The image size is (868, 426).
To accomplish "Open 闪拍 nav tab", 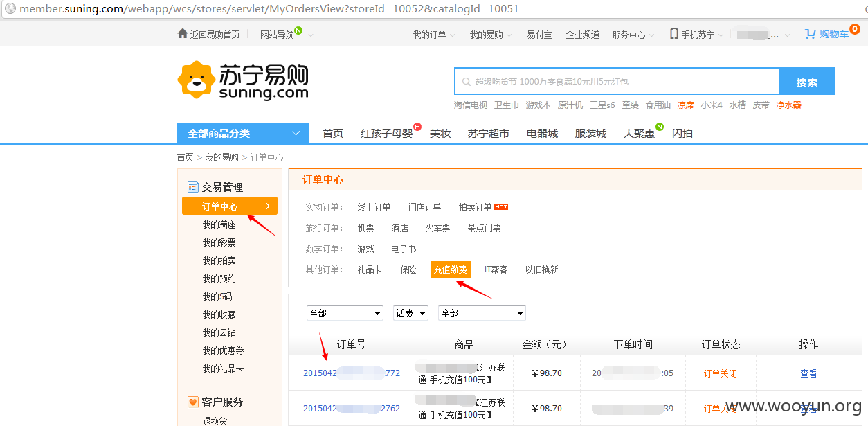I will (x=682, y=134).
